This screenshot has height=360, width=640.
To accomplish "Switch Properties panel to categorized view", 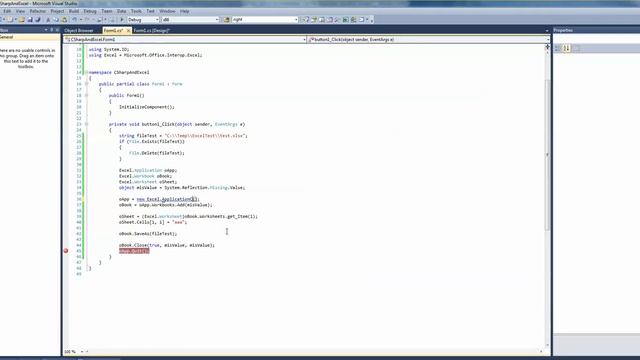I will coord(558,48).
